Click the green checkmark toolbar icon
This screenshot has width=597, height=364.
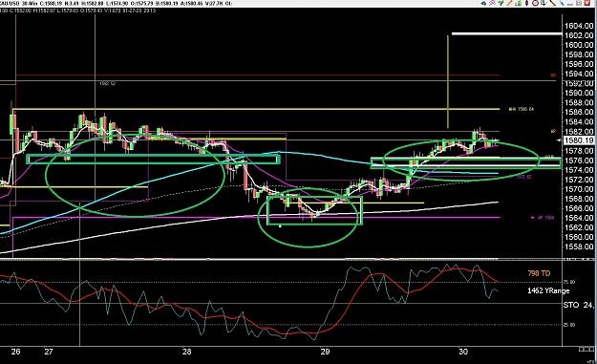click(x=501, y=3)
